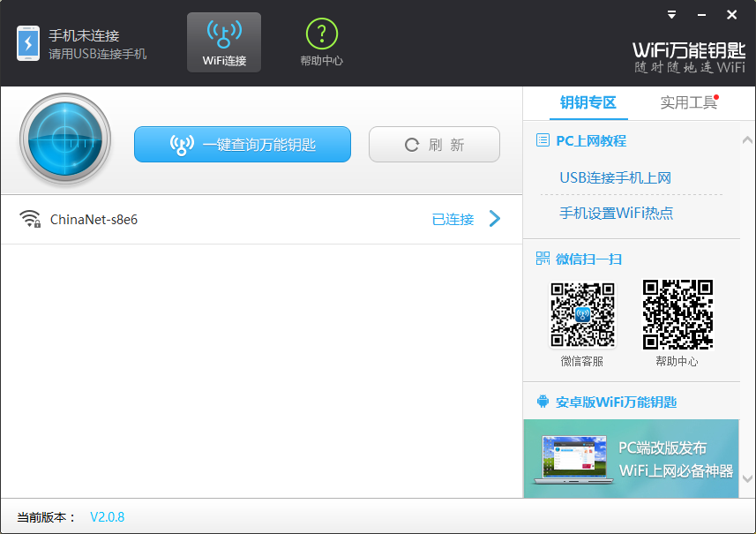This screenshot has width=756, height=534.
Task: Open the title bar dropdown menu arrow
Action: [671, 15]
